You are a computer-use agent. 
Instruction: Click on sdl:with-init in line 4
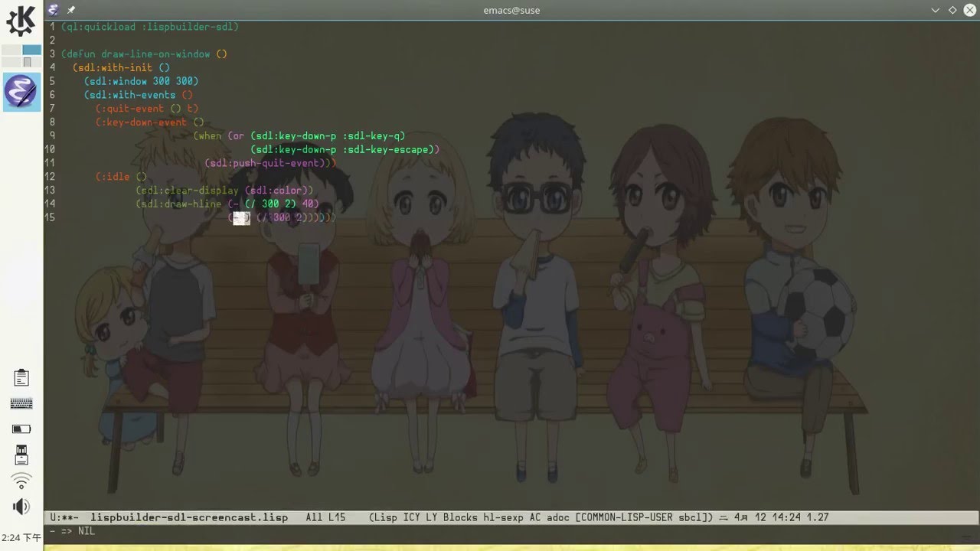tap(116, 68)
